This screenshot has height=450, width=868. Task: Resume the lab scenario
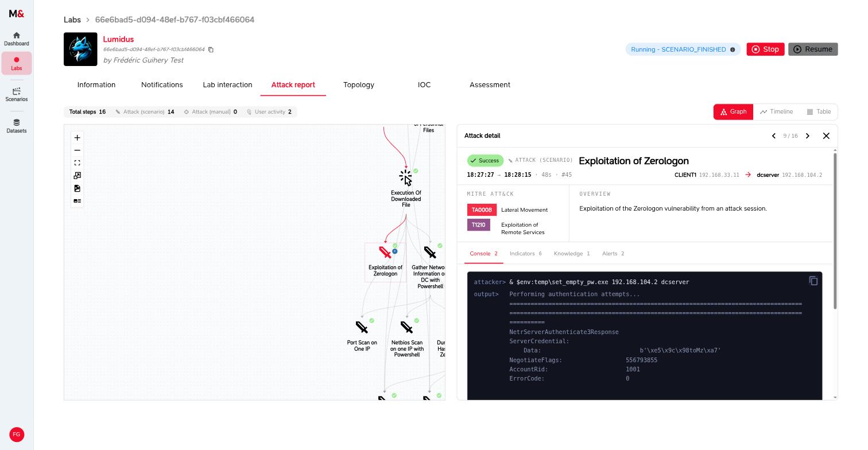tap(813, 49)
